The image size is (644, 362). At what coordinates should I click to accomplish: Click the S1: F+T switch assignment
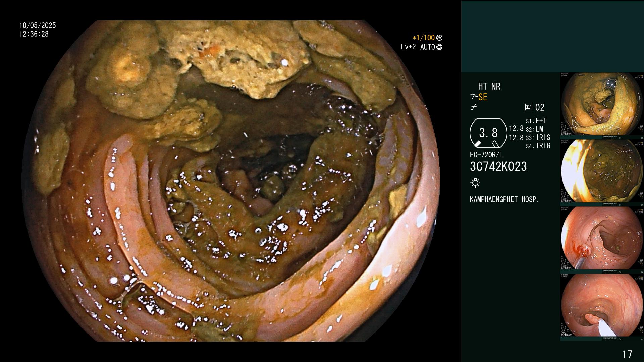(x=536, y=121)
